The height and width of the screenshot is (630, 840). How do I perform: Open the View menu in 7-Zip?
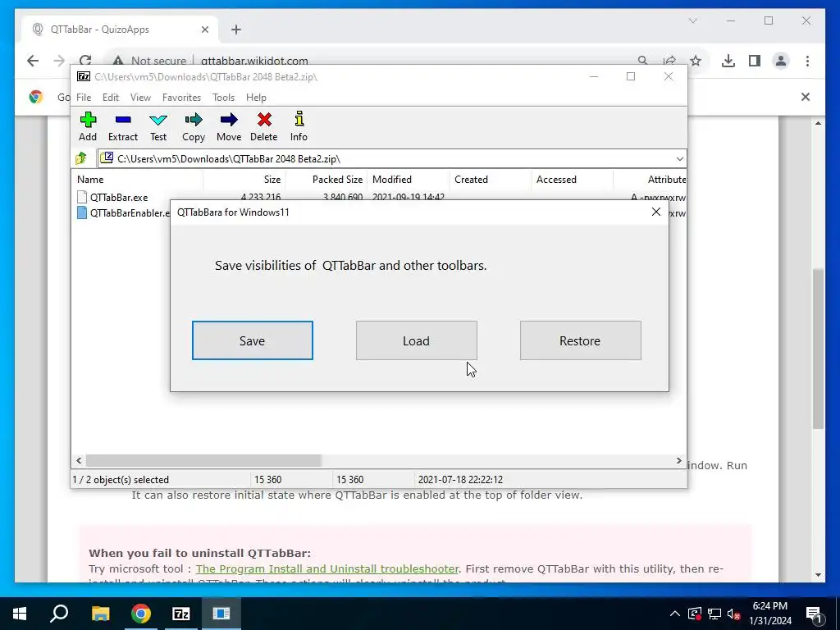(x=140, y=98)
